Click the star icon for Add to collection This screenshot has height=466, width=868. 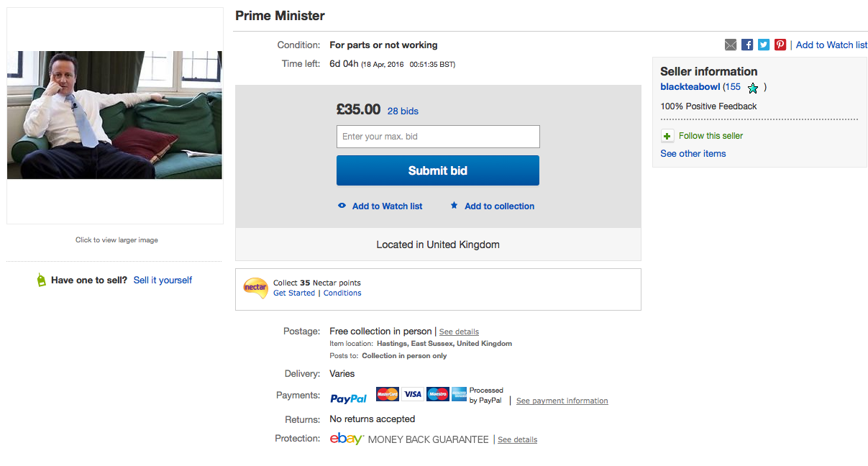point(454,206)
